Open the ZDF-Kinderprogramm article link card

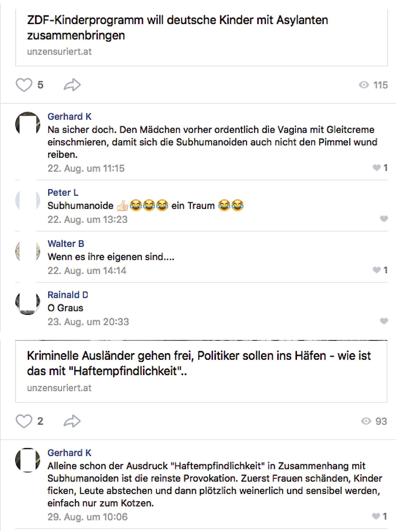(202, 38)
